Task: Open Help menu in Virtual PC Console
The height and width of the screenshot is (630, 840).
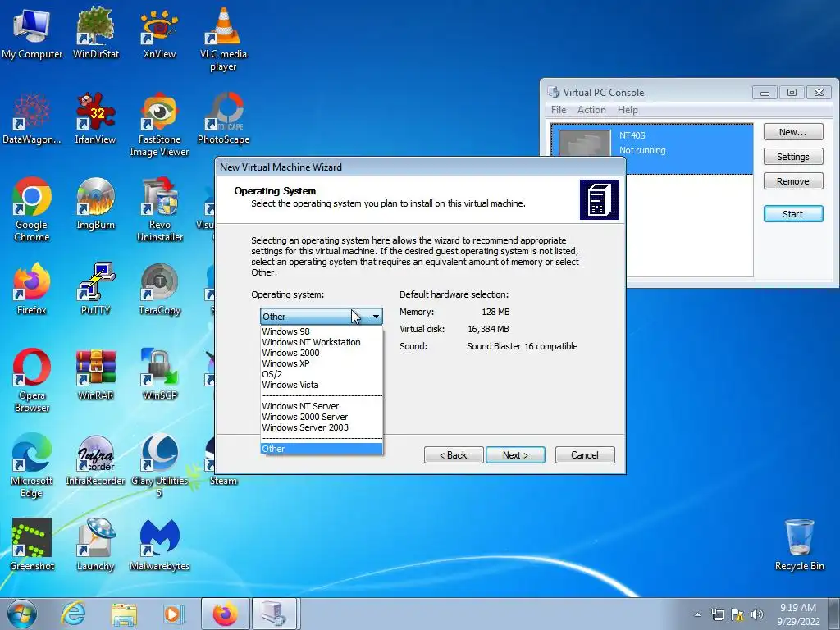Action: 628,110
